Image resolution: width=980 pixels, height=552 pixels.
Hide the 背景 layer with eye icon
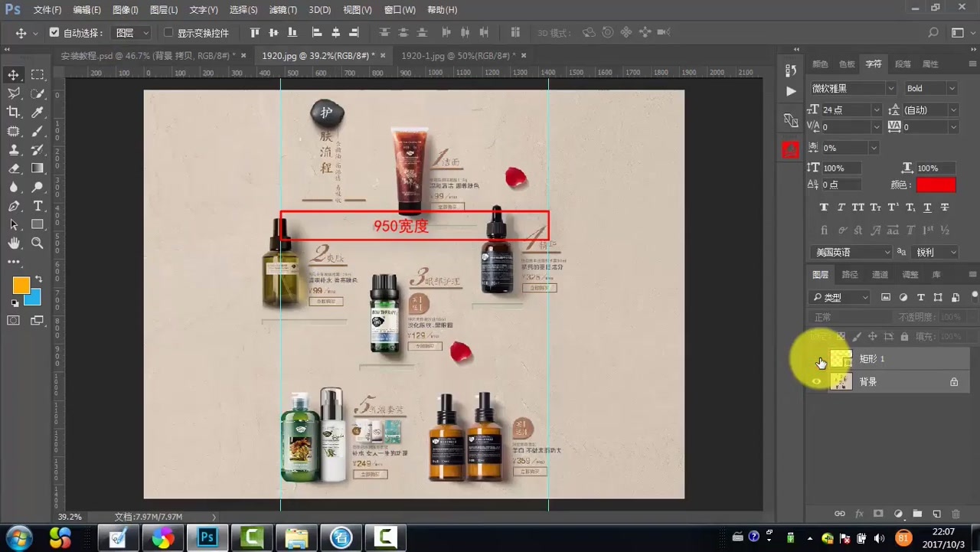[817, 381]
